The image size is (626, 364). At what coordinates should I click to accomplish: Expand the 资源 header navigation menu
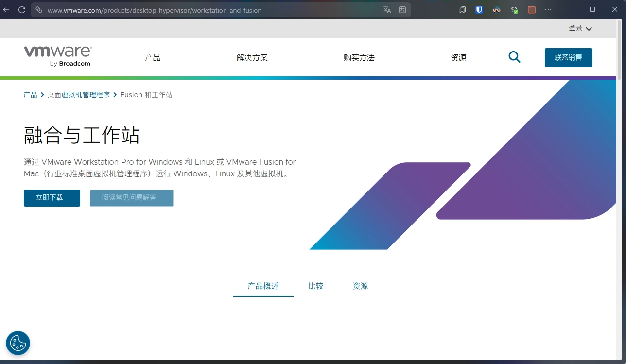point(458,58)
